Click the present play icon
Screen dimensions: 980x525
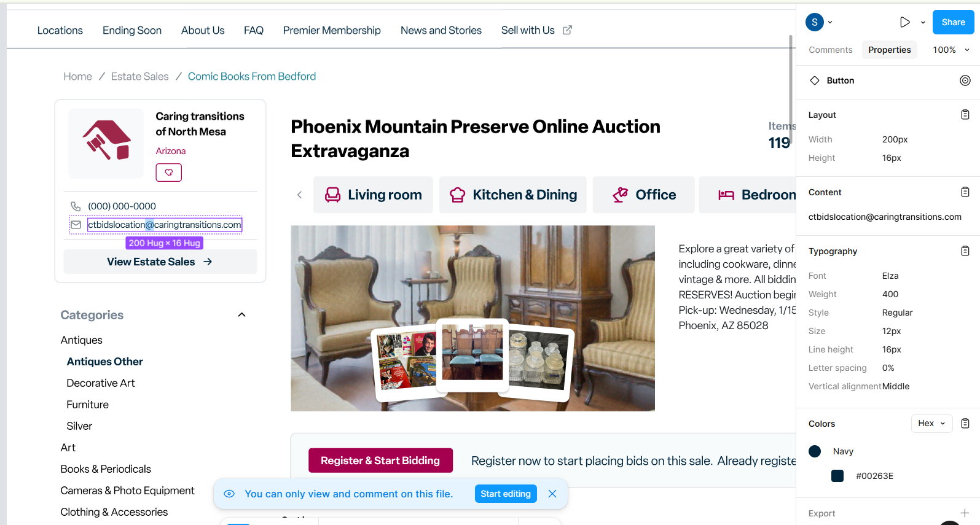click(905, 22)
